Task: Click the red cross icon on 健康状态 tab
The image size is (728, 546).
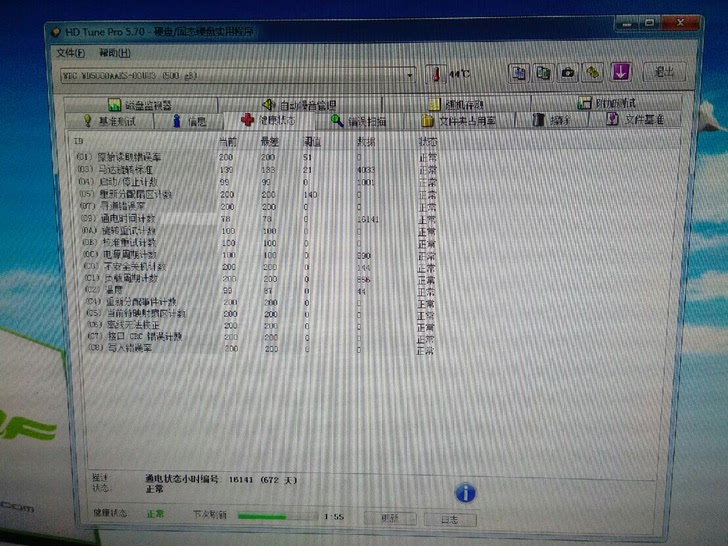Action: 247,120
